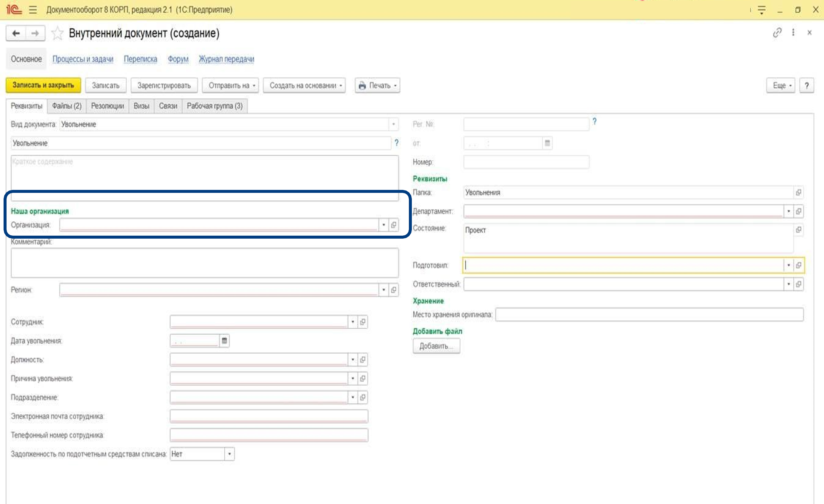This screenshot has height=504, width=824.
Task: Add form to favorites with star icon
Action: pyautogui.click(x=57, y=33)
